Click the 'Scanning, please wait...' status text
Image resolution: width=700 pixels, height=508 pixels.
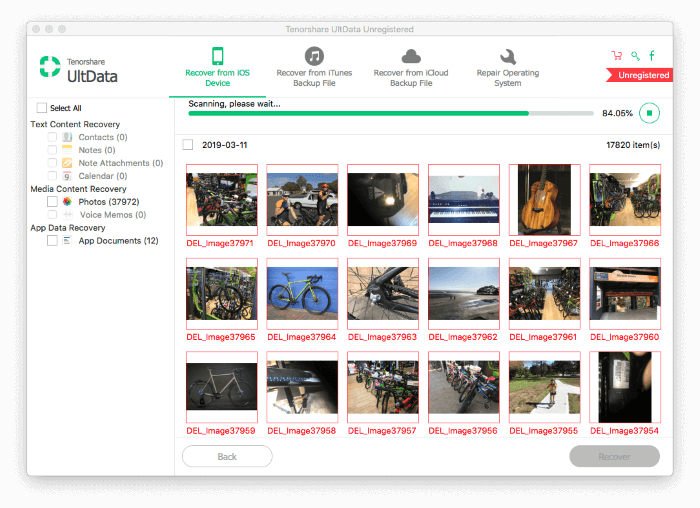(234, 104)
